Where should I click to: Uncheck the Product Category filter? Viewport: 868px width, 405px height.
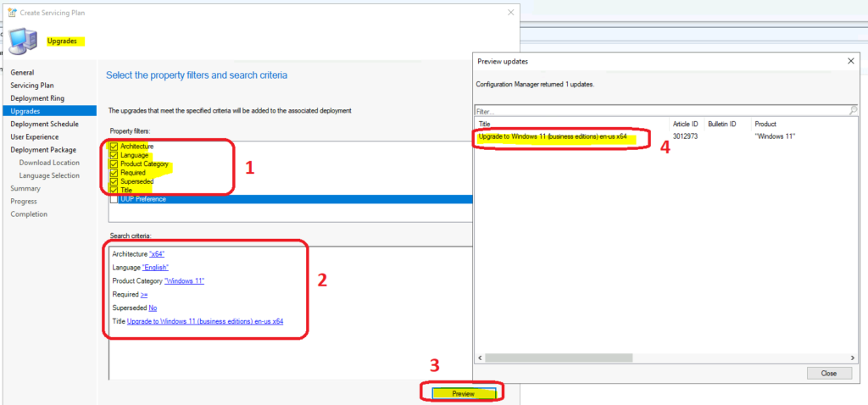(x=114, y=164)
